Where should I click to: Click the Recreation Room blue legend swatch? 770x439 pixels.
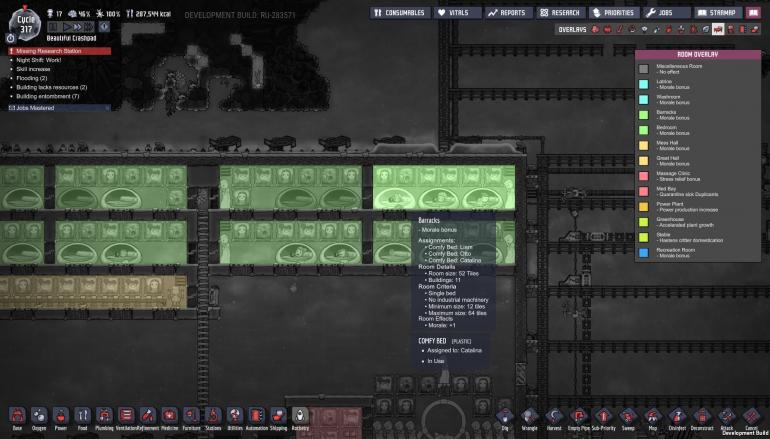tap(643, 252)
